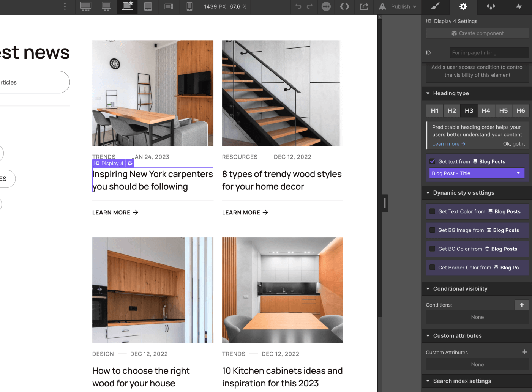532x392 pixels.
Task: Switch to the Style Manager droplets icon
Action: (491, 7)
